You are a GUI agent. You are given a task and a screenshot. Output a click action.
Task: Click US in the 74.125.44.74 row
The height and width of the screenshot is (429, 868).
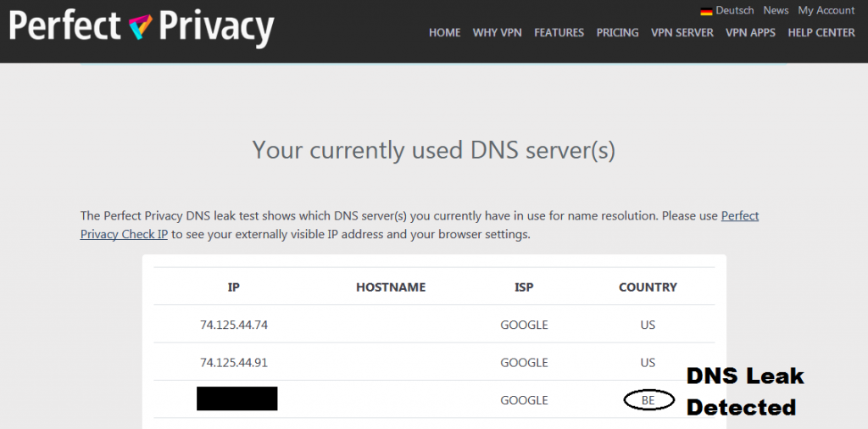coord(648,325)
